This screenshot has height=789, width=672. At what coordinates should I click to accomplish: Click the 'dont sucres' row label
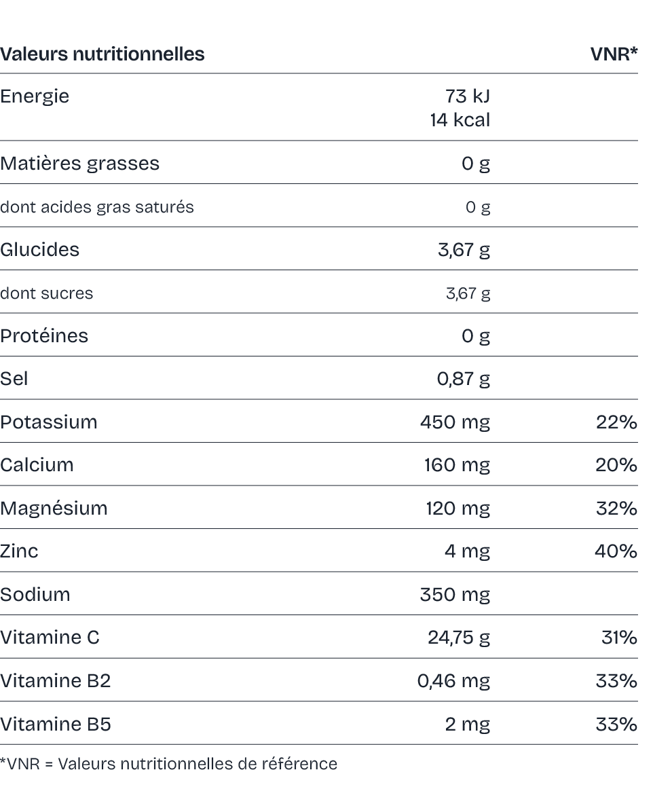[x=46, y=293]
